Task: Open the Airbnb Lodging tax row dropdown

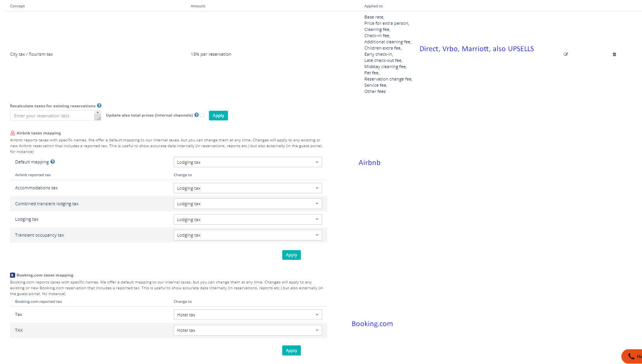Action: click(247, 220)
